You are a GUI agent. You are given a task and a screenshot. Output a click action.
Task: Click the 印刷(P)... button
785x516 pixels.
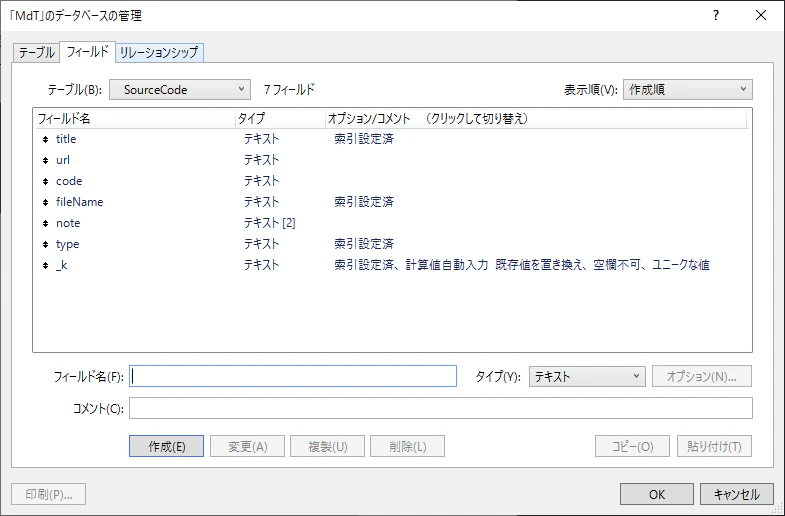click(49, 494)
